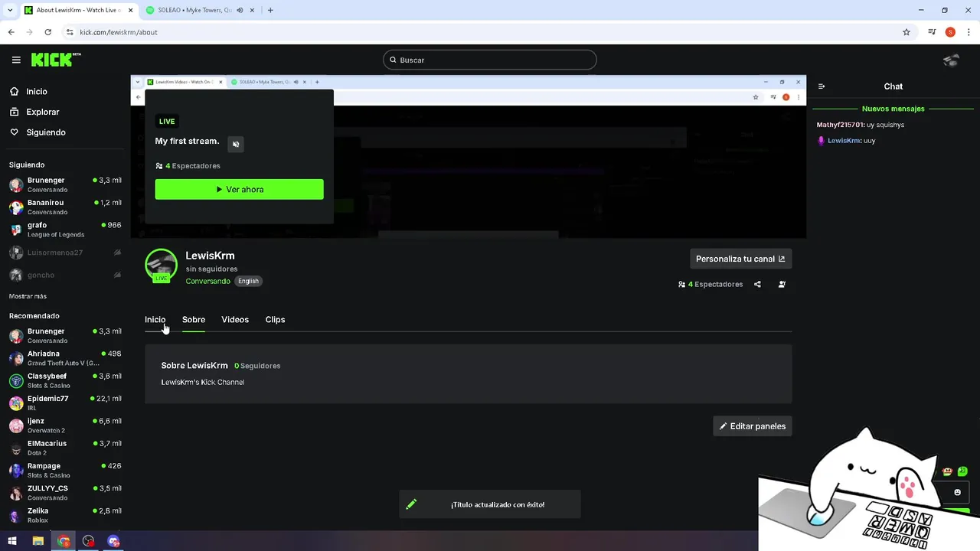Open Bananirou channel avatar
Image resolution: width=980 pixels, height=551 pixels.
pos(16,207)
